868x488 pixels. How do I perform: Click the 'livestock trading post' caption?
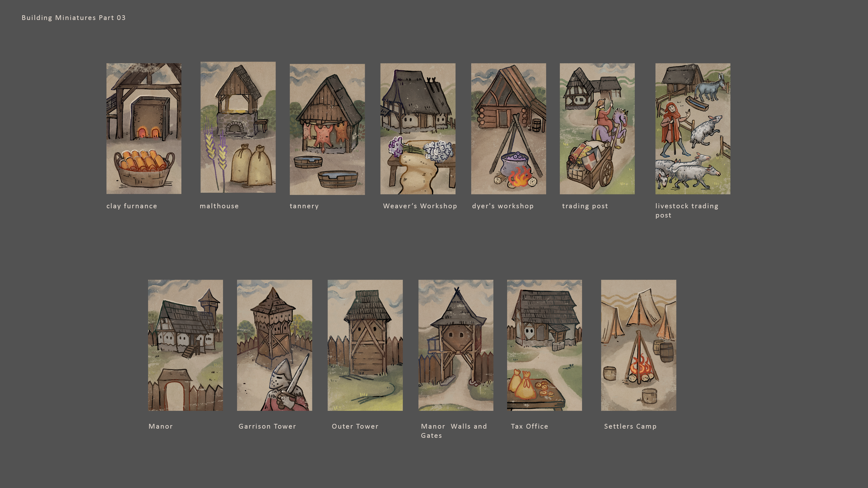pyautogui.click(x=687, y=211)
